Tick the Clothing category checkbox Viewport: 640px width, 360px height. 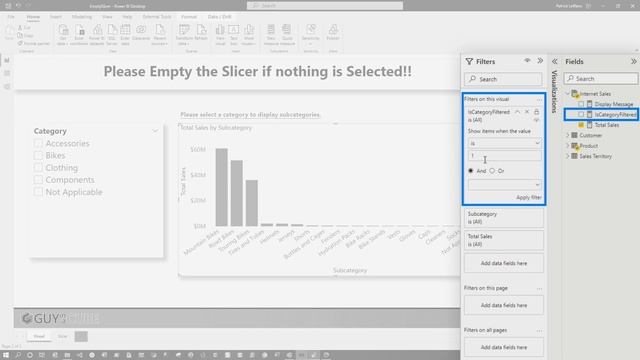point(38,168)
